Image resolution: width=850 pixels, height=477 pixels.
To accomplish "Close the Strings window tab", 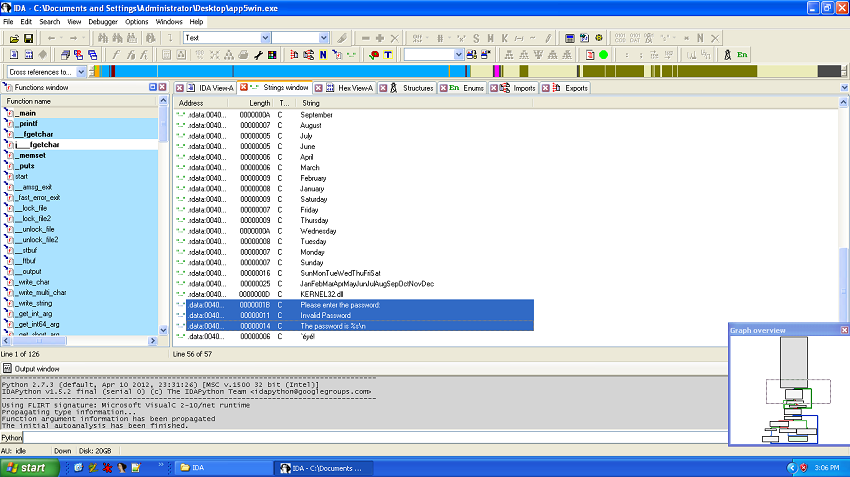I will [x=244, y=87].
